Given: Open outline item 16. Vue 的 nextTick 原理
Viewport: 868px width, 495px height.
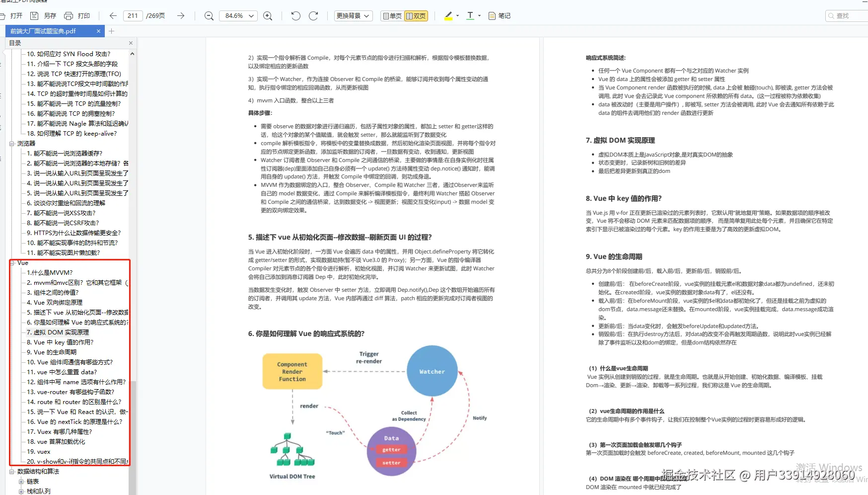Looking at the screenshot, I should pyautogui.click(x=74, y=422).
